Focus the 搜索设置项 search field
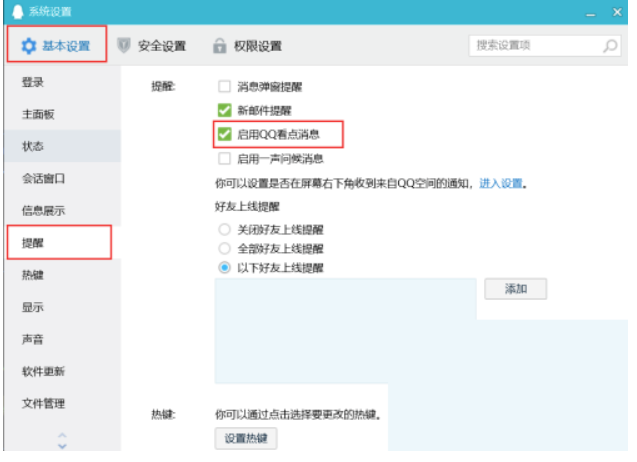 (x=544, y=46)
